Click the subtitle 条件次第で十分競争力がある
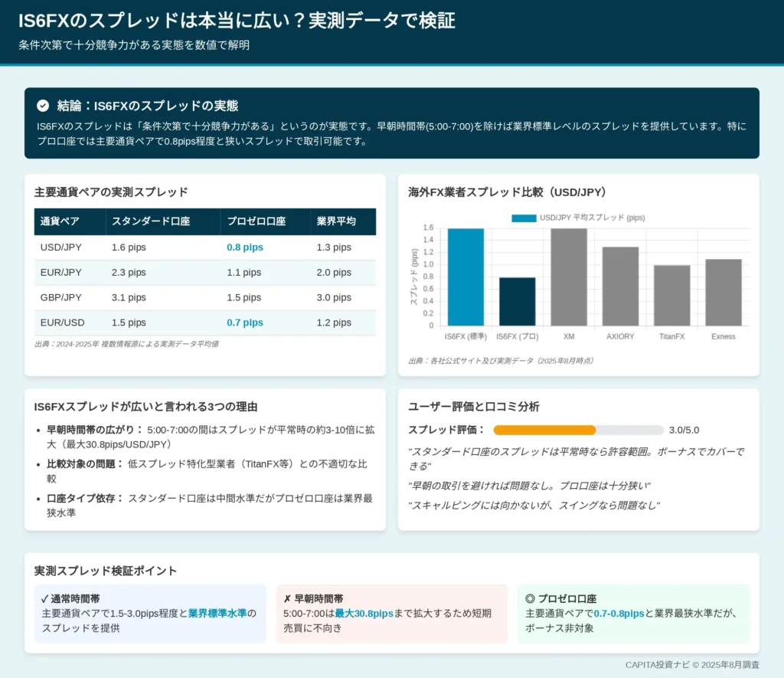784x678 pixels. [x=134, y=45]
